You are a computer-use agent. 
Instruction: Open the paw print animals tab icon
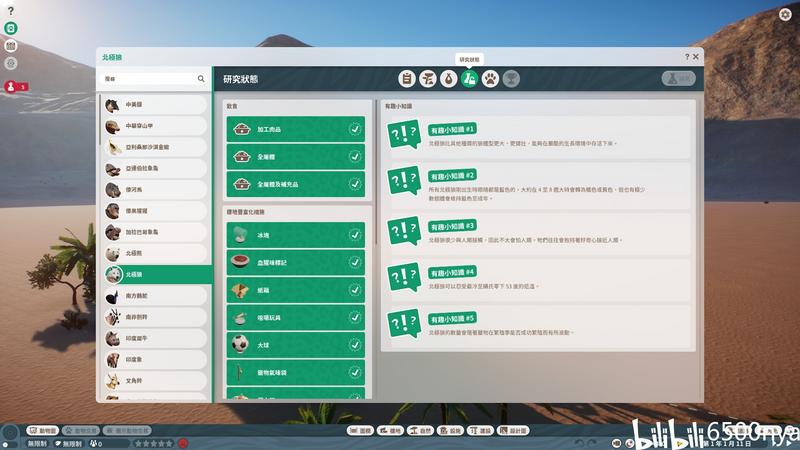[490, 79]
